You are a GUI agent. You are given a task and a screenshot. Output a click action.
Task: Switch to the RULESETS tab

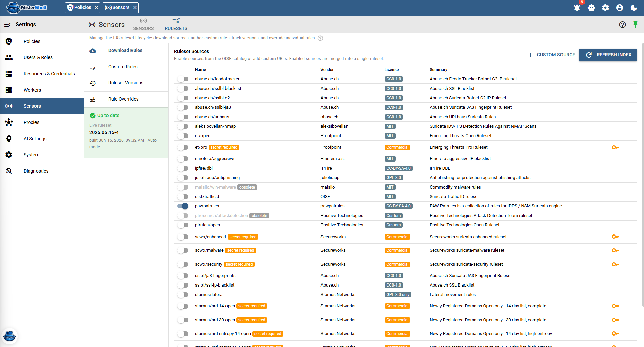click(x=176, y=25)
